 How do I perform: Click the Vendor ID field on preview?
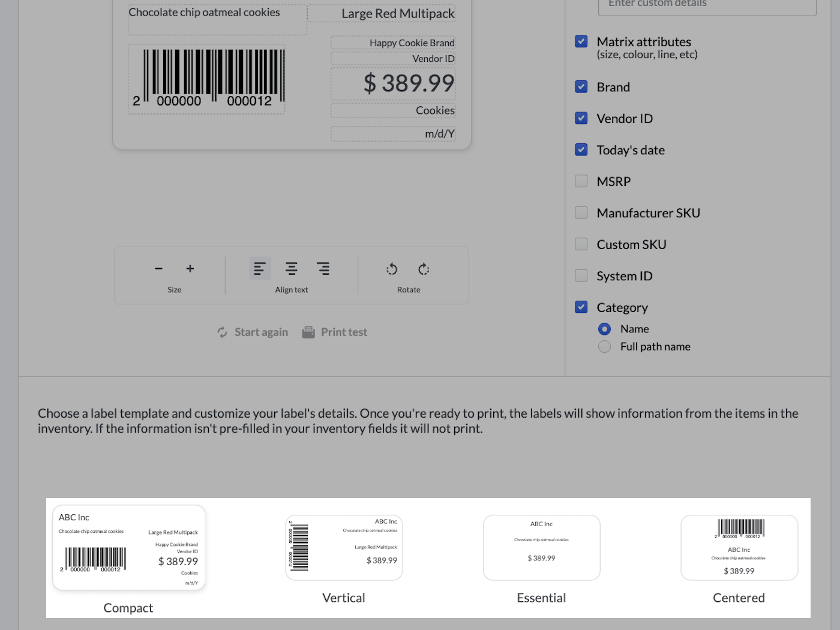pos(393,58)
